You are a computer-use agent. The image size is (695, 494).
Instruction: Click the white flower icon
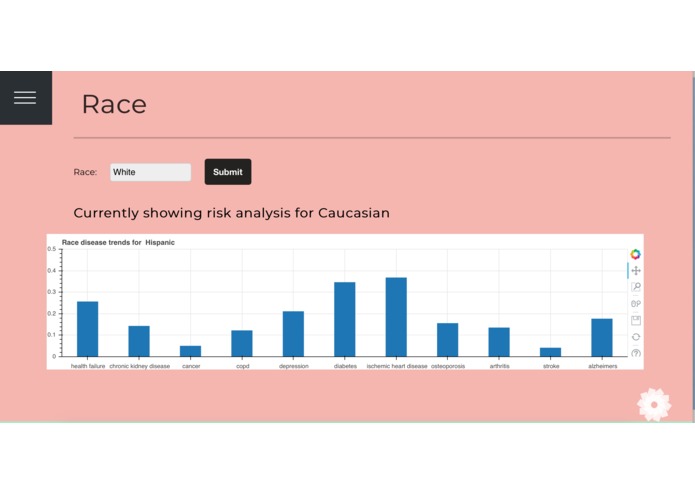(654, 405)
